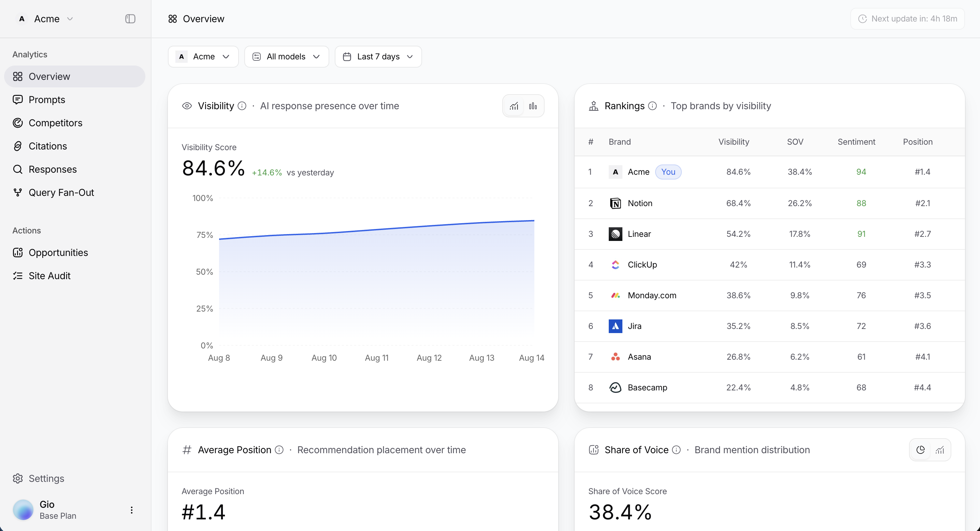The height and width of the screenshot is (531, 980).
Task: Click the Citations link icon
Action: pos(17,146)
